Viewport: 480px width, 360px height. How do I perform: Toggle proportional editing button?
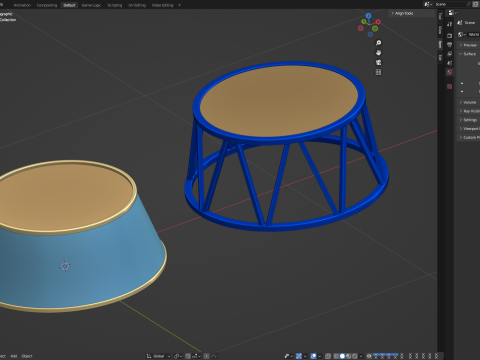click(207, 356)
